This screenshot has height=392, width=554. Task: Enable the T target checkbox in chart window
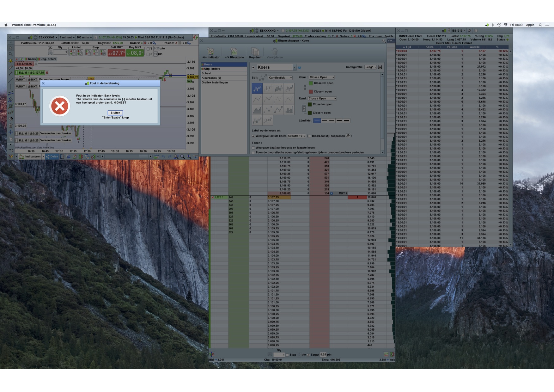[148, 49]
